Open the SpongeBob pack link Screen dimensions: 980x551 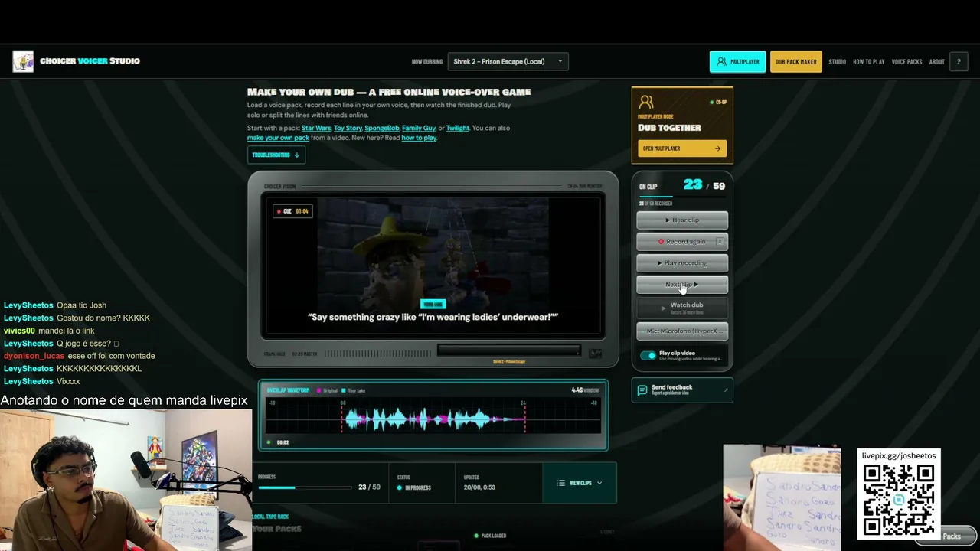[x=382, y=128]
